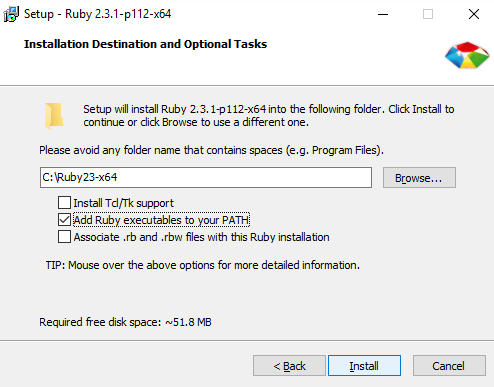Viewport: 494px width, 387px height.
Task: Click the setup installer icon in title bar
Action: [x=11, y=14]
